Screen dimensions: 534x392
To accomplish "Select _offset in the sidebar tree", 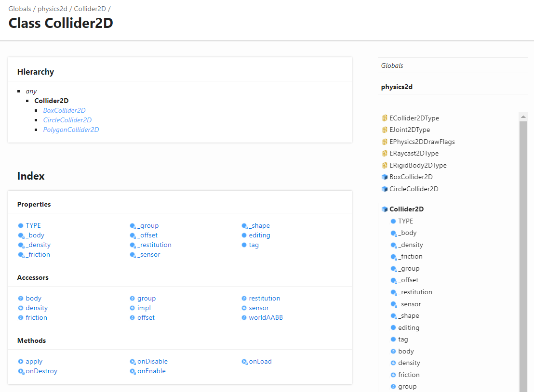I will tap(408, 280).
